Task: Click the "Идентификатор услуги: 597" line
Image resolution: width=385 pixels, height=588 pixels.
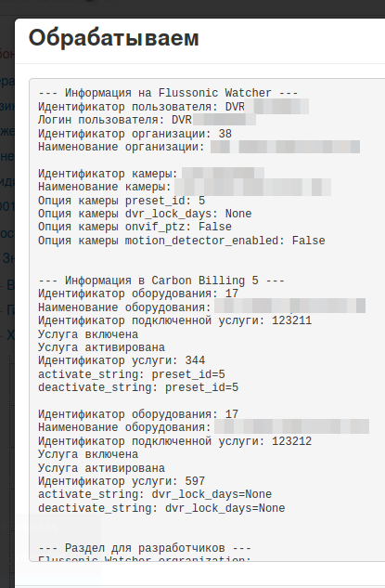Action: click(122, 481)
